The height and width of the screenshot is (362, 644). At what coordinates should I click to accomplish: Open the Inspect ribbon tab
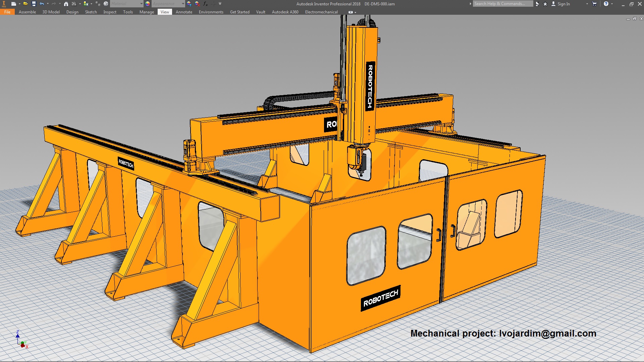coord(110,12)
